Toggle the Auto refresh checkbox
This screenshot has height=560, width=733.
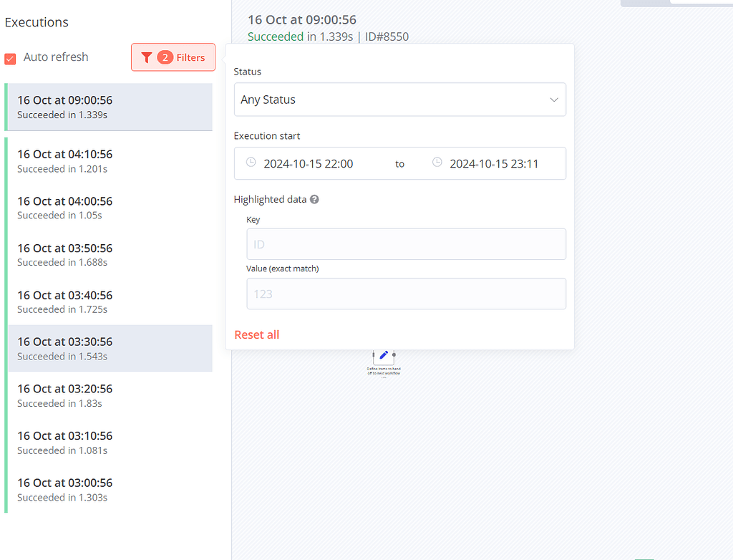point(11,59)
